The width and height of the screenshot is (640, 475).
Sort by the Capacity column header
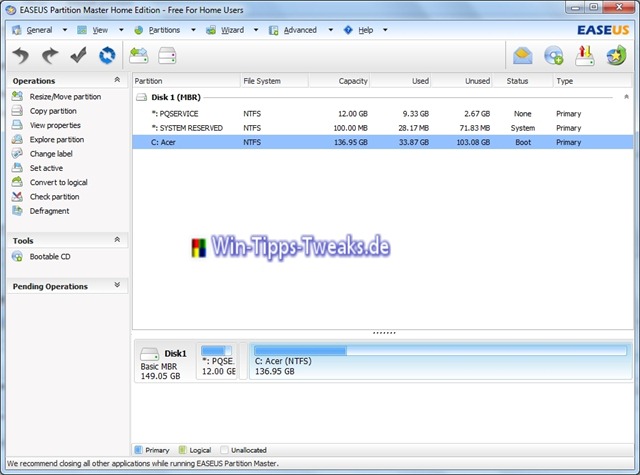[339, 81]
